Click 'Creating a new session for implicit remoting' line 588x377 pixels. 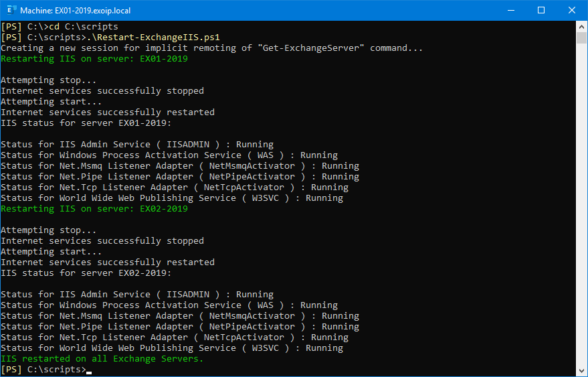212,48
